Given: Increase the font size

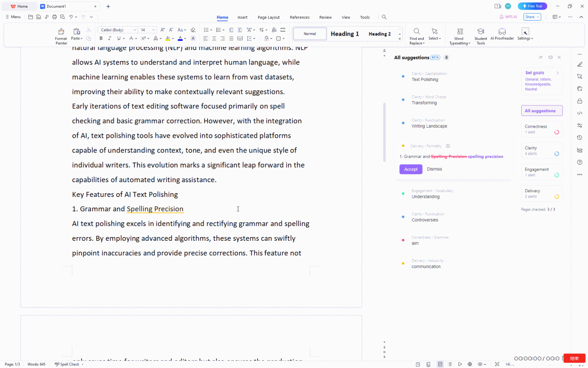Looking at the screenshot, I should point(162,30).
